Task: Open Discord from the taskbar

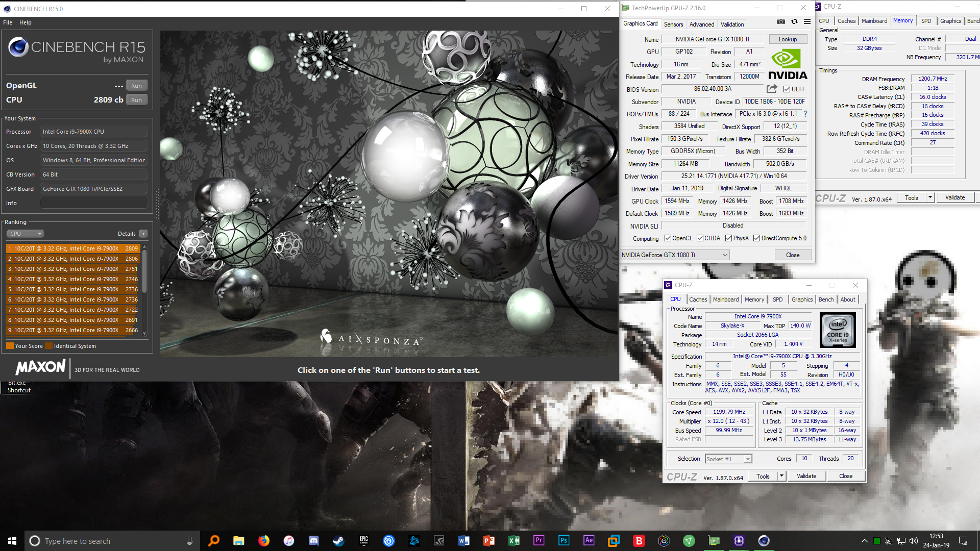Action: tap(314, 541)
